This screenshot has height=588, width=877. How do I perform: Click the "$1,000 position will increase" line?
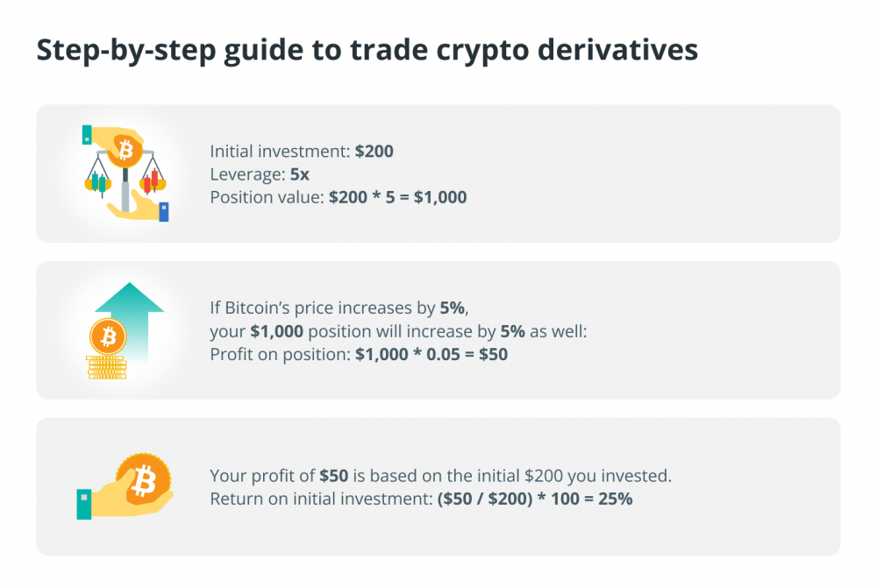398,331
